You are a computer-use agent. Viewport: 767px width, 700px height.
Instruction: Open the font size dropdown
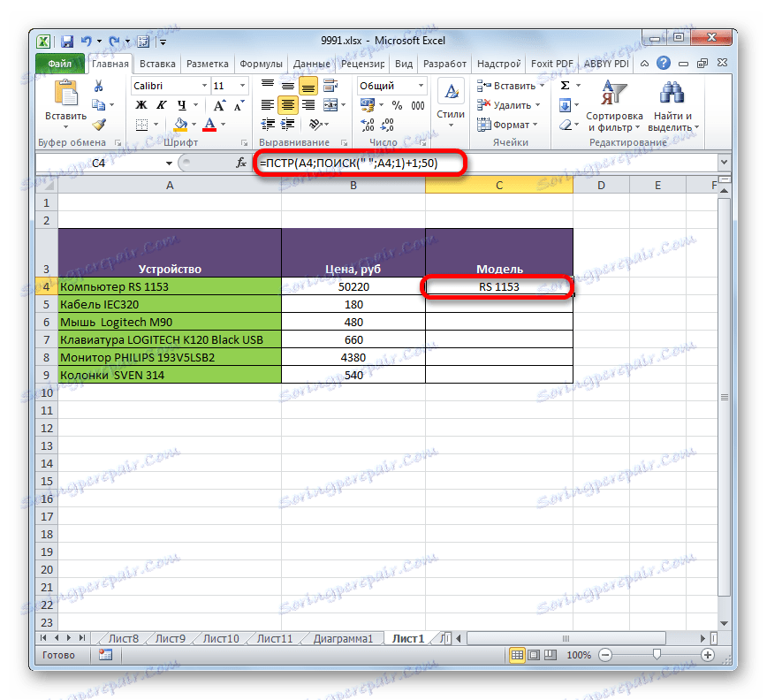coord(242,85)
